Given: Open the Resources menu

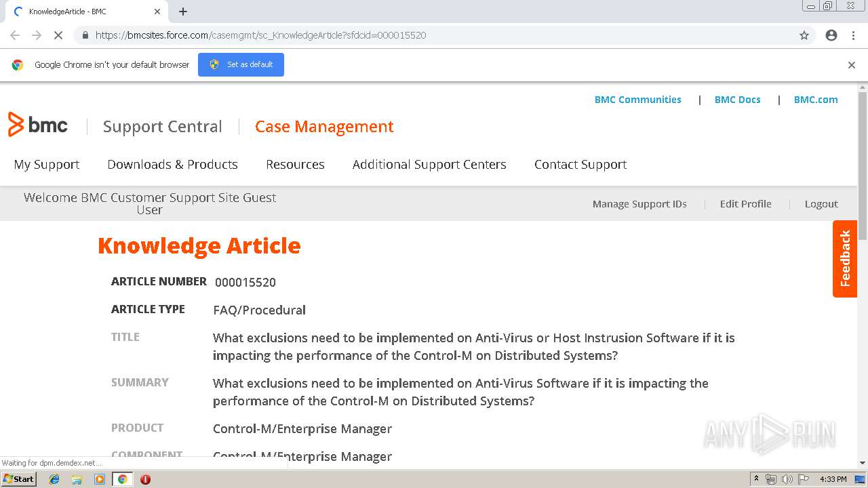Looking at the screenshot, I should pyautogui.click(x=295, y=165).
